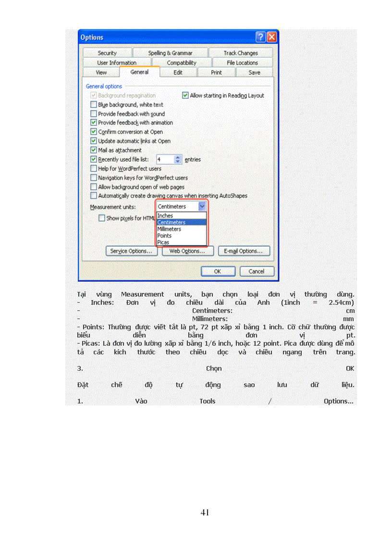Enable Blue background, white text
This screenshot has width=392, height=540.
click(x=94, y=105)
